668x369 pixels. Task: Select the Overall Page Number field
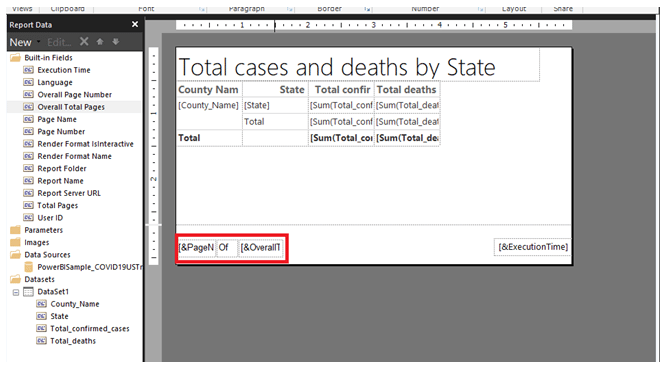tap(75, 95)
